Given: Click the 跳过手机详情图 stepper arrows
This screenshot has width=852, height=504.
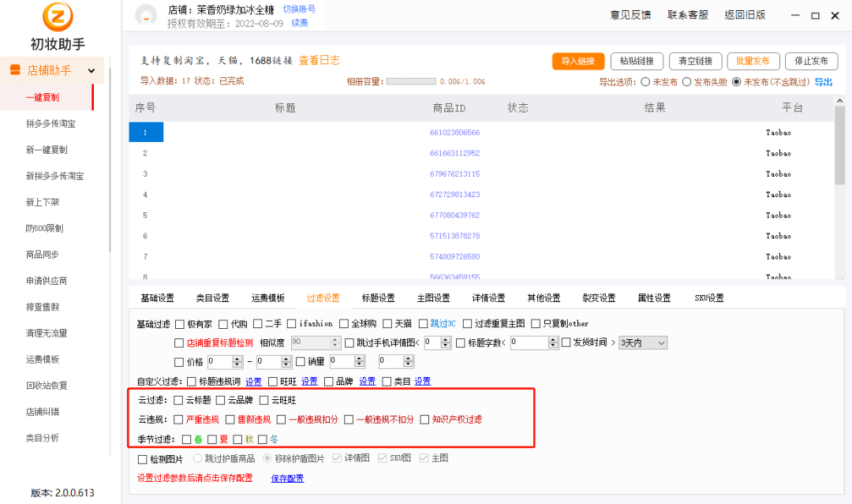Looking at the screenshot, I should point(446,342).
